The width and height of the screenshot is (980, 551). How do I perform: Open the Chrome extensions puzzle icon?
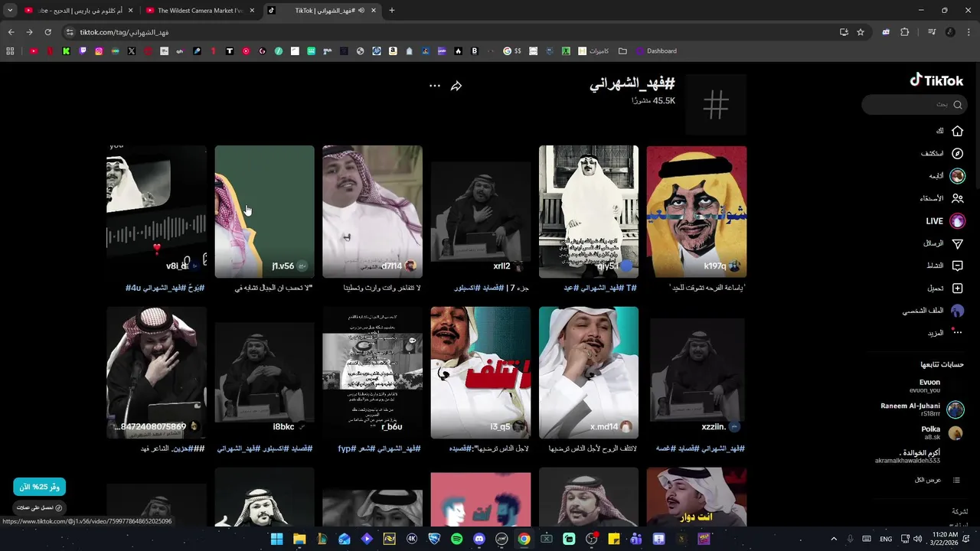click(904, 32)
